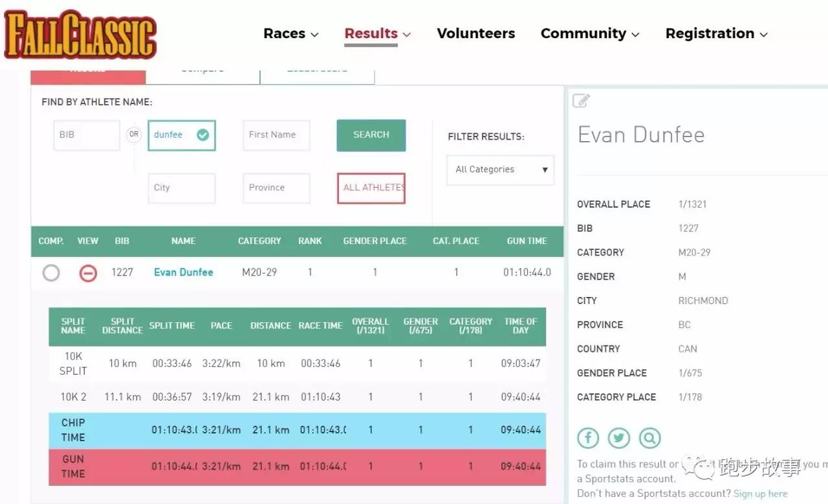
Task: Click the CHIP TIME row label
Action: tap(73, 430)
